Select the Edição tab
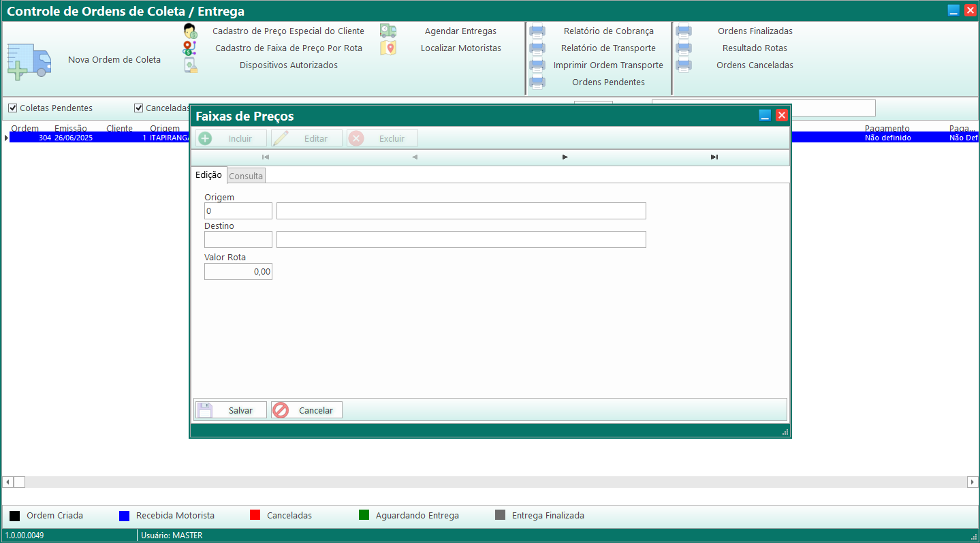This screenshot has width=980, height=543. [208, 175]
